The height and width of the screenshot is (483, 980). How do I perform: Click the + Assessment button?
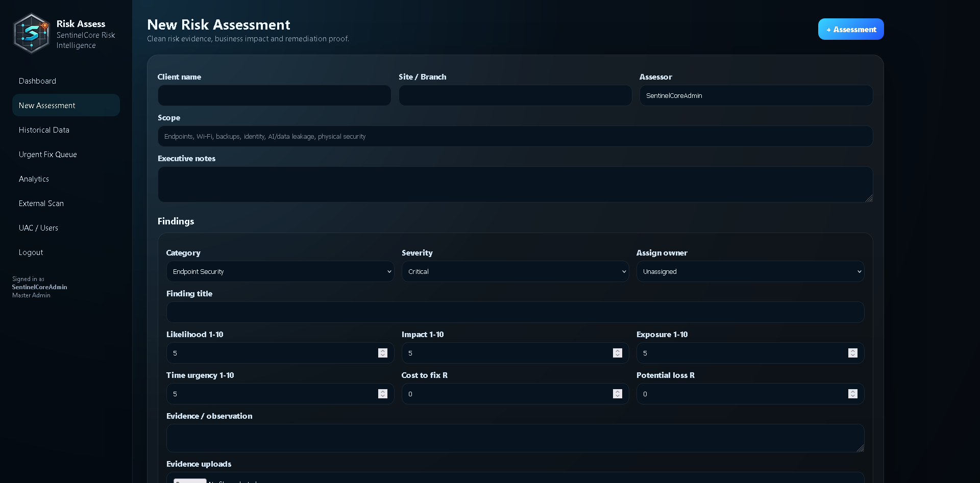[x=851, y=30]
